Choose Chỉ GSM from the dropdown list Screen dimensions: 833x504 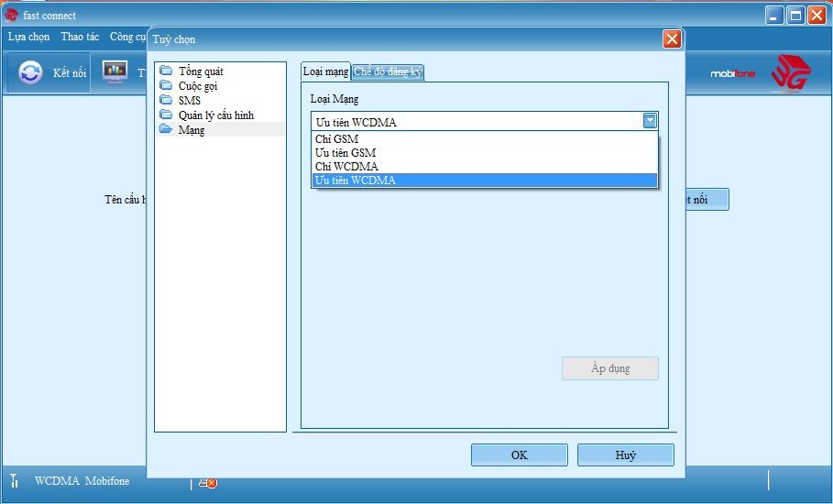[336, 139]
